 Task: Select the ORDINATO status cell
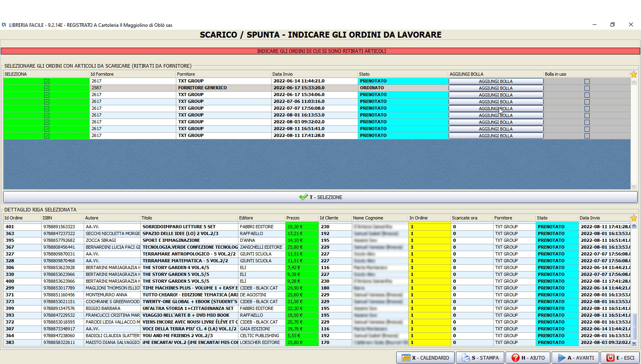[x=403, y=88]
